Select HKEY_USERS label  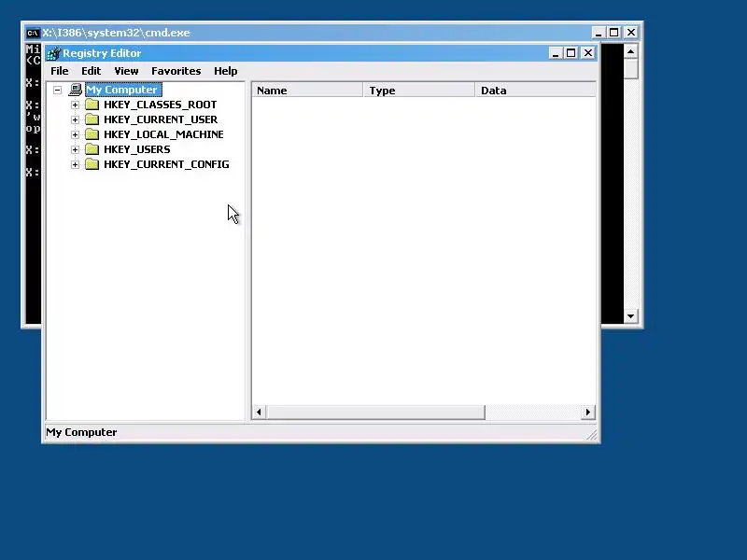[x=136, y=149]
